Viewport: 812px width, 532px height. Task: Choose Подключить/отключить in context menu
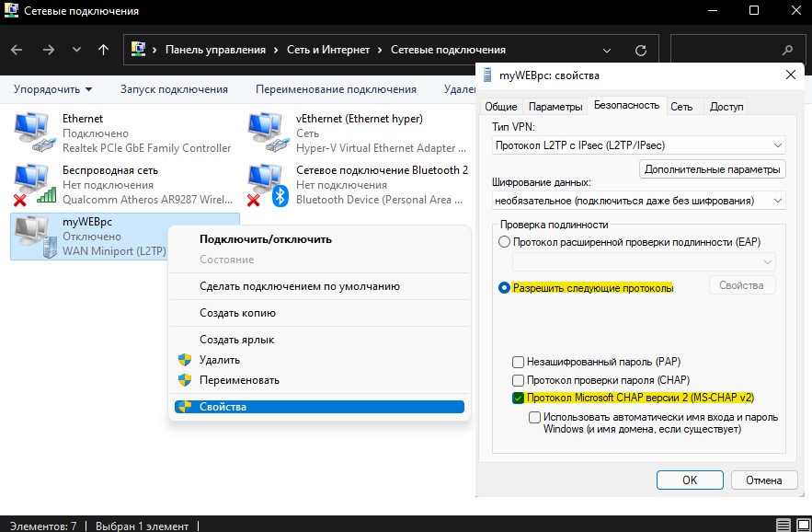coord(319,239)
